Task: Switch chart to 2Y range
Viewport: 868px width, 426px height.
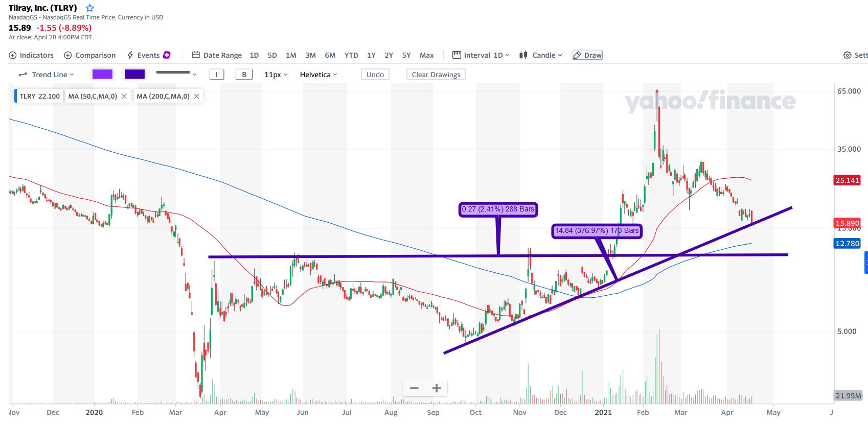Action: [389, 55]
